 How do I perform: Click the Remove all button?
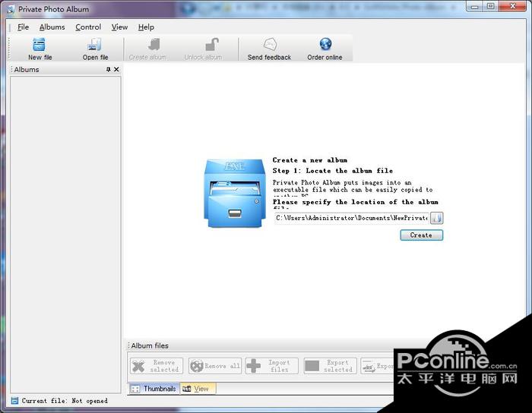coord(215,366)
